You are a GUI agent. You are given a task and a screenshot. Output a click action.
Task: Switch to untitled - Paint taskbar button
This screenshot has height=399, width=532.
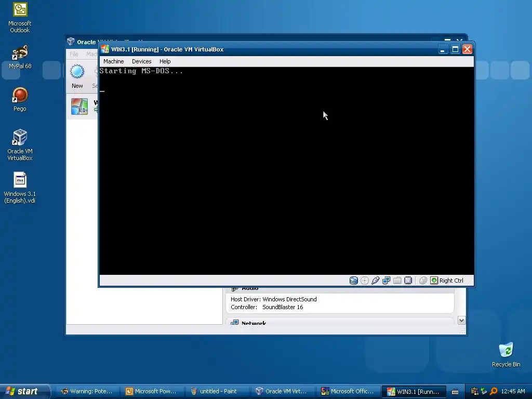coord(216,391)
